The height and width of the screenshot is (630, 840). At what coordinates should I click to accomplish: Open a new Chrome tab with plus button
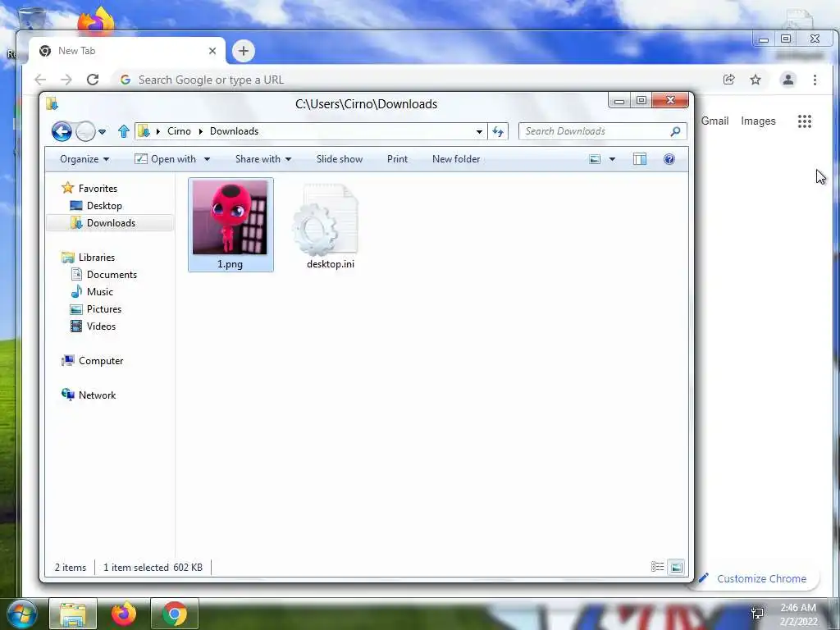tap(244, 51)
